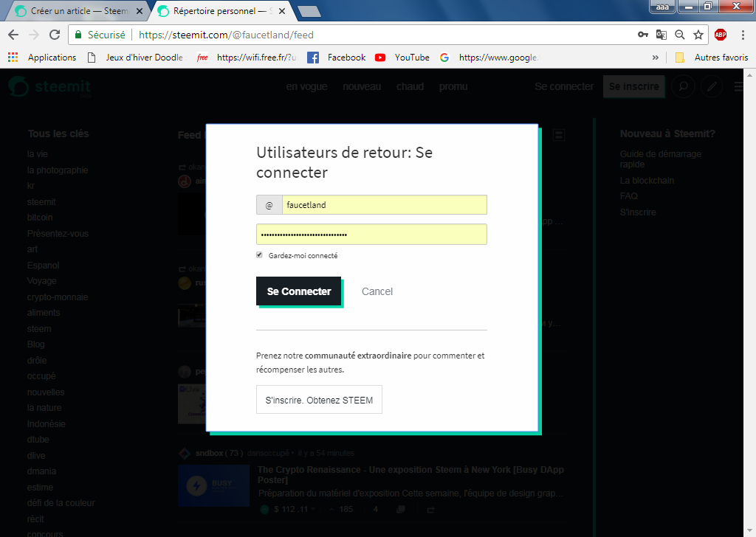Select the la photographie tag
Image resolution: width=756 pixels, height=537 pixels.
pos(58,170)
